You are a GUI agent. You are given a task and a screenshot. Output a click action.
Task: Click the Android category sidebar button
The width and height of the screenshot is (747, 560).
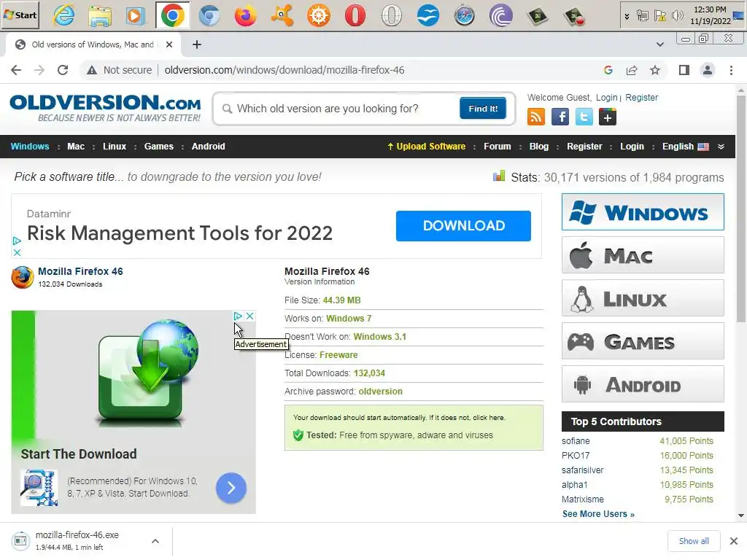(x=642, y=384)
